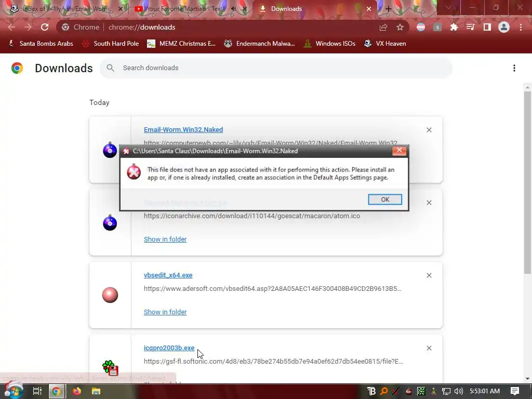Viewport: 532px width, 399px height.
Task: Open Task View on taskbar
Action: pos(37,391)
